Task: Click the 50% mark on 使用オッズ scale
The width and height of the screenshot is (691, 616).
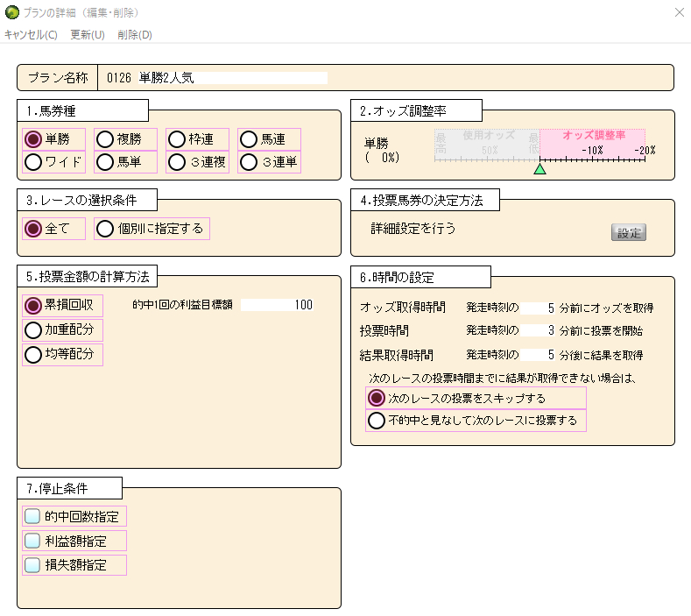Action: click(490, 151)
